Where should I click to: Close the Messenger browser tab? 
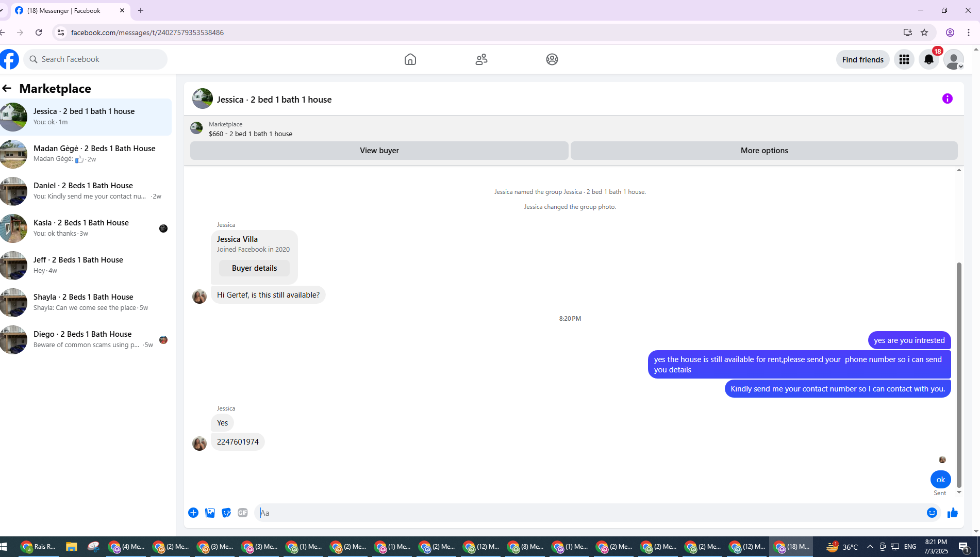(x=122, y=10)
